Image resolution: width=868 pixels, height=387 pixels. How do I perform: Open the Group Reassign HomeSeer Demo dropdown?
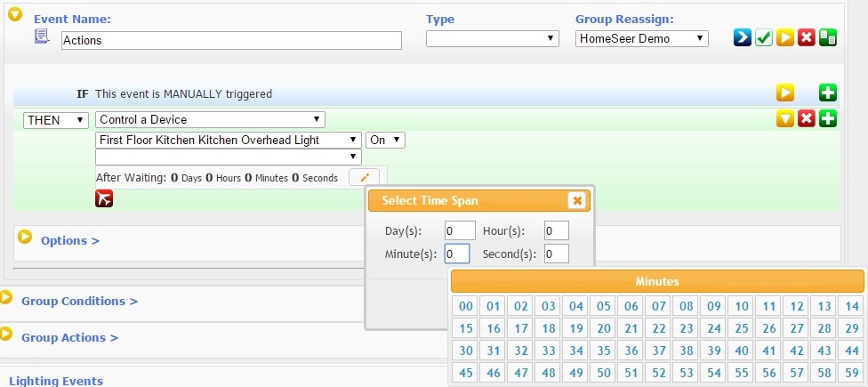tap(641, 38)
